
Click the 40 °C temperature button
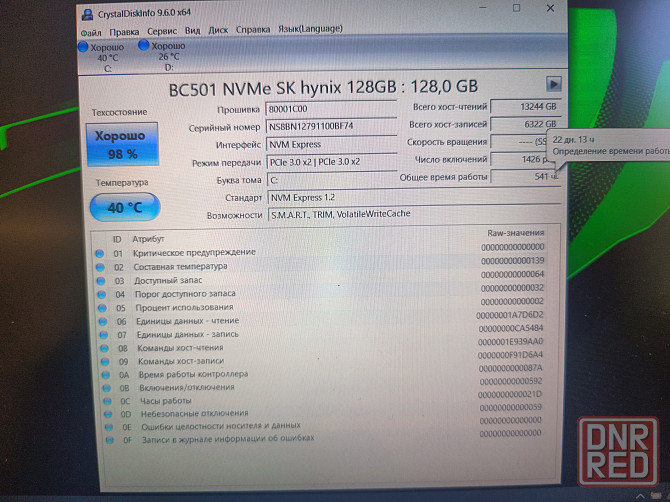125,207
